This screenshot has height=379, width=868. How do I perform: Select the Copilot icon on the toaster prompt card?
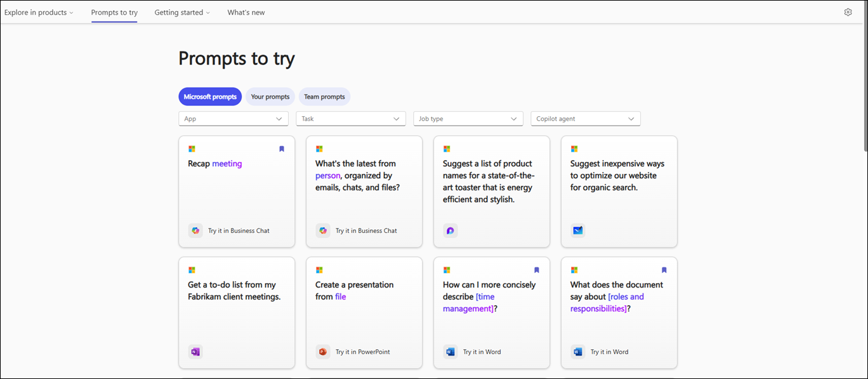coord(450,230)
